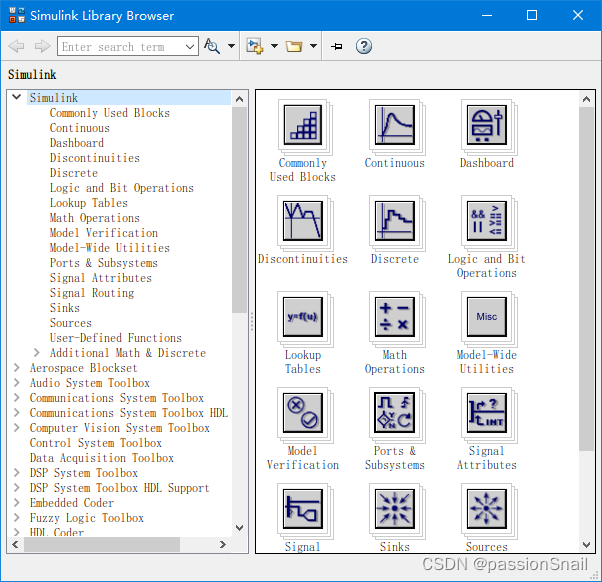This screenshot has width=602, height=582.
Task: Select Signal Routing in the library tree
Action: (x=92, y=293)
